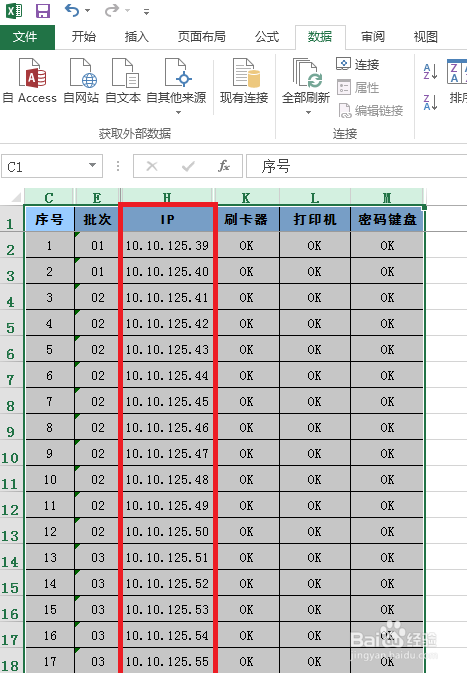Image resolution: width=467 pixels, height=673 pixels.
Task: Expand the 全部刷新 dropdown arrow
Action: point(308,112)
